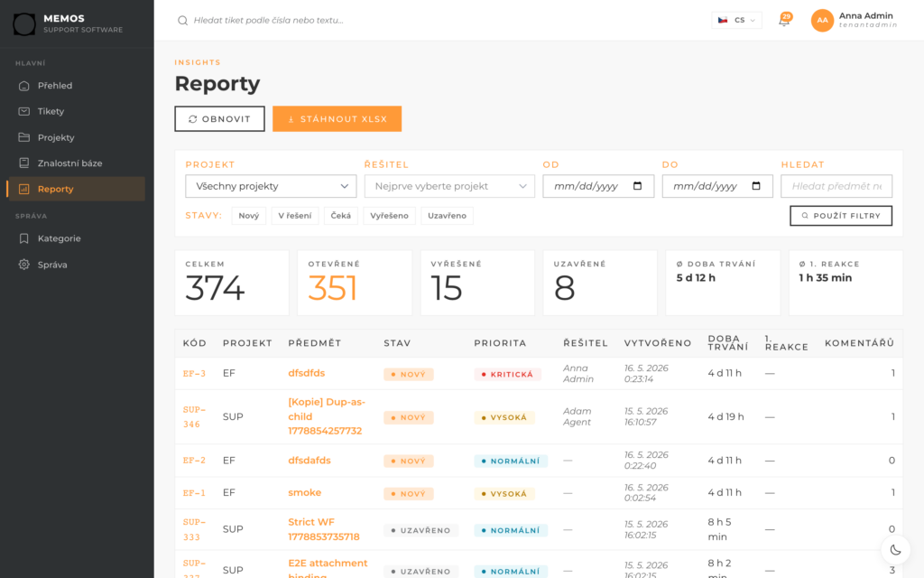Click Adam Agent in SUP-346 row
This screenshot has width=924, height=578.
577,416
